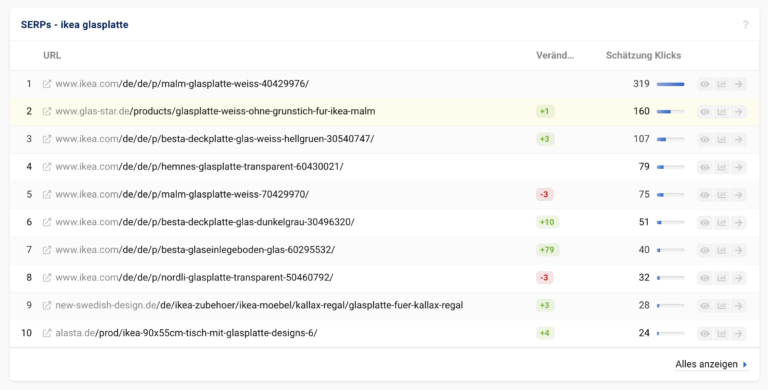Click the help question mark icon

pos(745,24)
